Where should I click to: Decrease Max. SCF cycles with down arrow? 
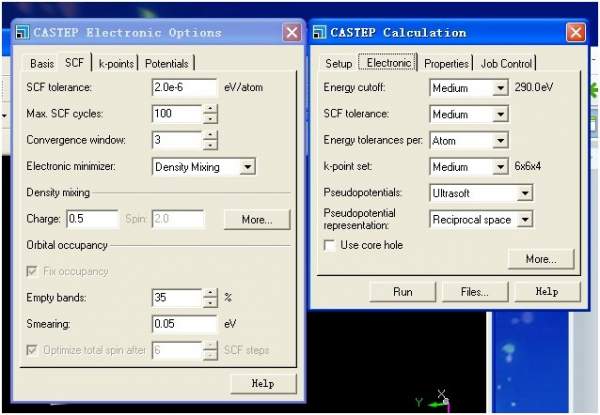click(210, 119)
